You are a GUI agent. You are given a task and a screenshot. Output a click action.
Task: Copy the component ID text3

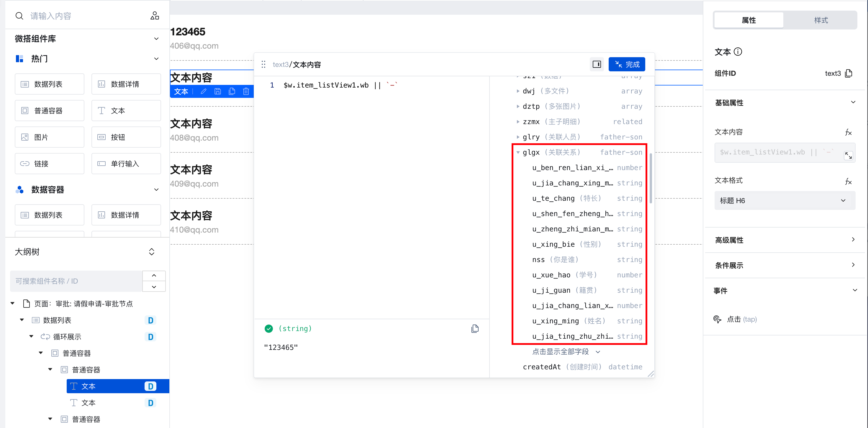849,73
